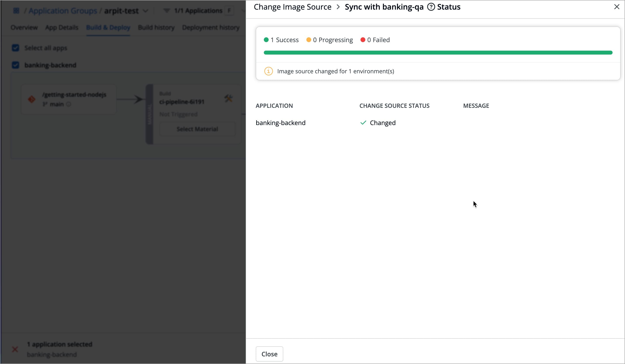625x364 pixels.
Task: Click the clock icon beside the main branch
Action: click(69, 104)
